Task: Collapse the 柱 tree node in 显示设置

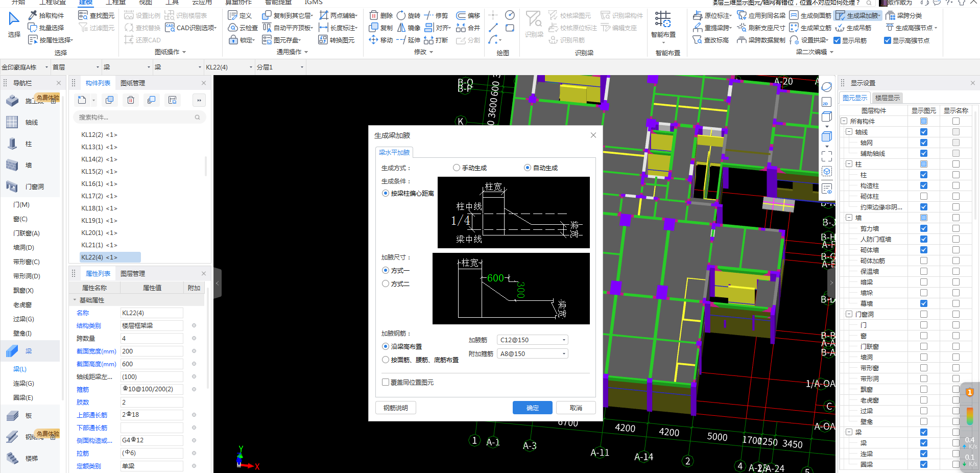Action: coord(849,164)
